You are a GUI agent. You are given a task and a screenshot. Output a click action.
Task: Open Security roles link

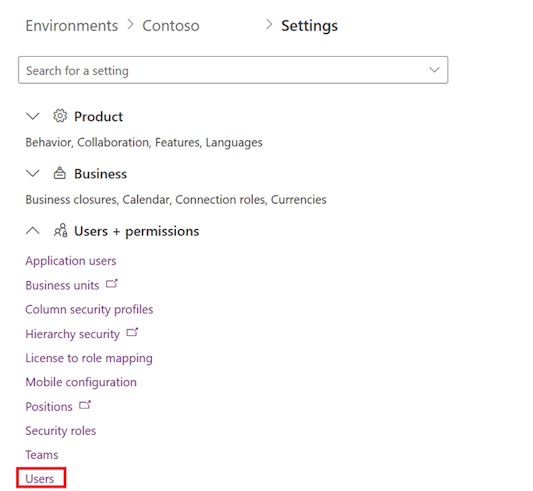coord(61,431)
